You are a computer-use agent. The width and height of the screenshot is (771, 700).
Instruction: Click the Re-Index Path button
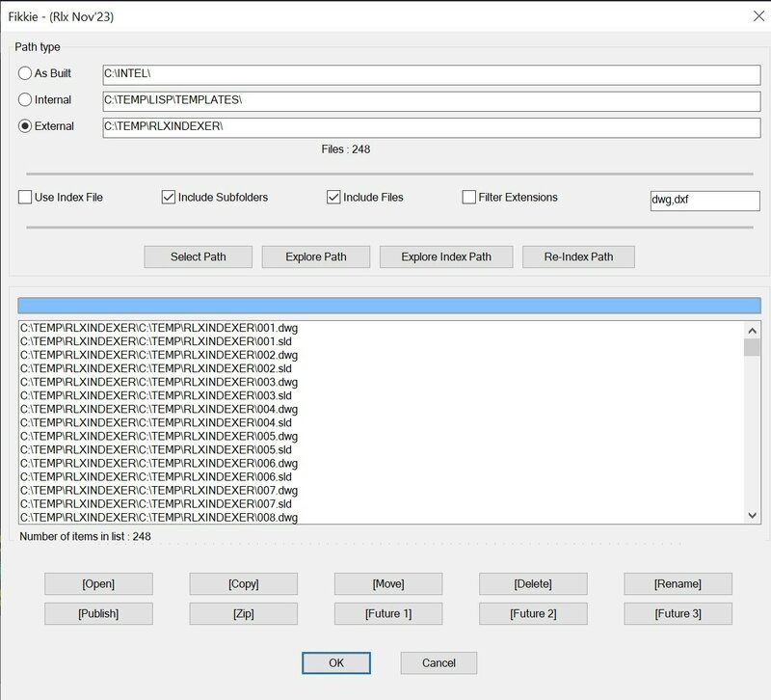point(578,256)
